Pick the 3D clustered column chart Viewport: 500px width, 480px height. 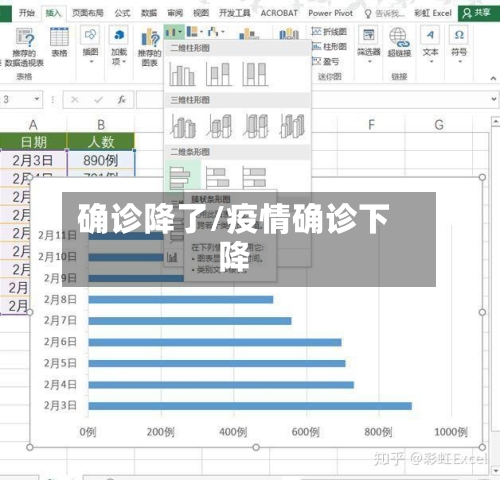point(183,126)
